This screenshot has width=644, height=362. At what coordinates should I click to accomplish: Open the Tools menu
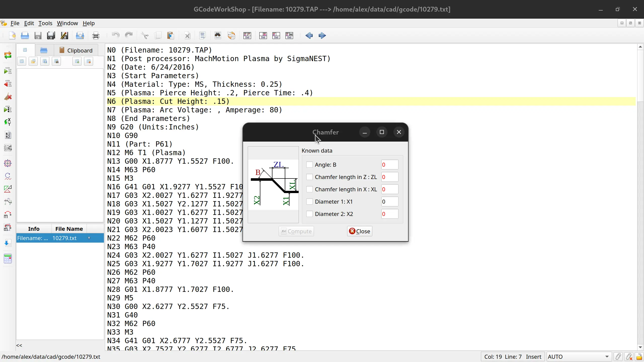(x=45, y=23)
